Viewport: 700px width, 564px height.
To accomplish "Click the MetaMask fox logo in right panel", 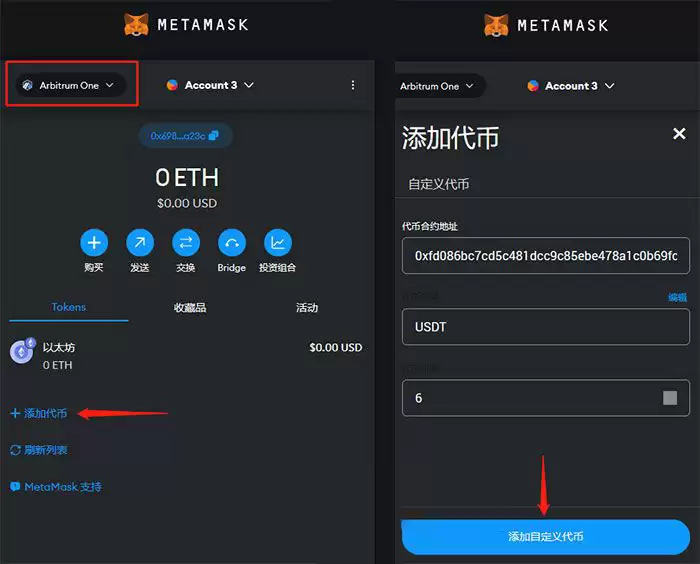I will tap(496, 25).
